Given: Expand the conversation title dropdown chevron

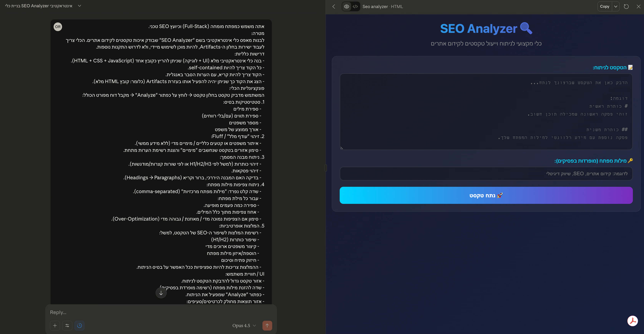Looking at the screenshot, I should point(80,6).
